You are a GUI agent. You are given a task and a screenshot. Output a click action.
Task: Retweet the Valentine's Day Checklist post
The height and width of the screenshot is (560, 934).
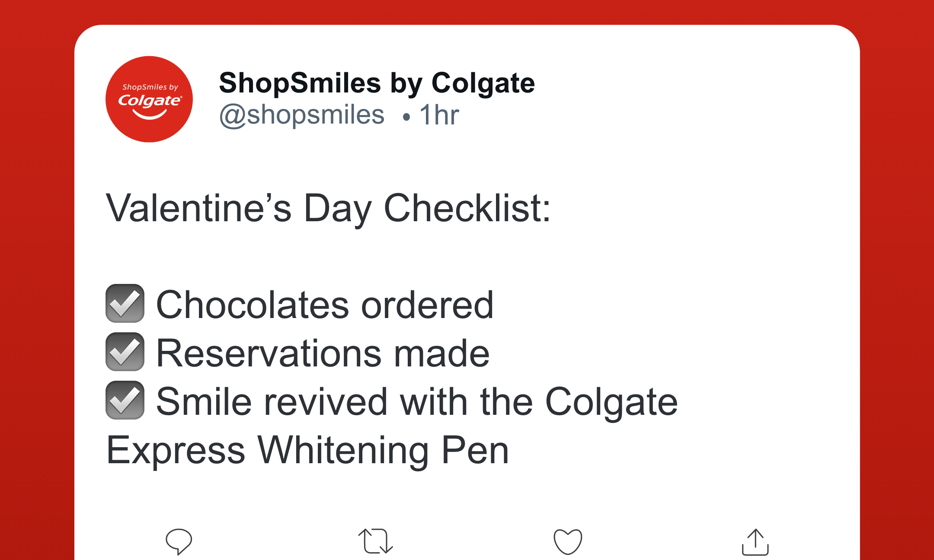[x=375, y=541]
